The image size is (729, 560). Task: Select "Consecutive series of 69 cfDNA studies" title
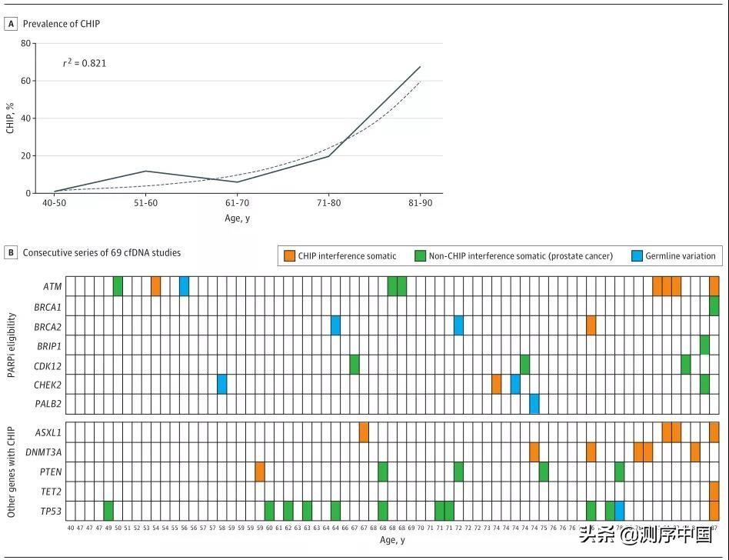102,252
